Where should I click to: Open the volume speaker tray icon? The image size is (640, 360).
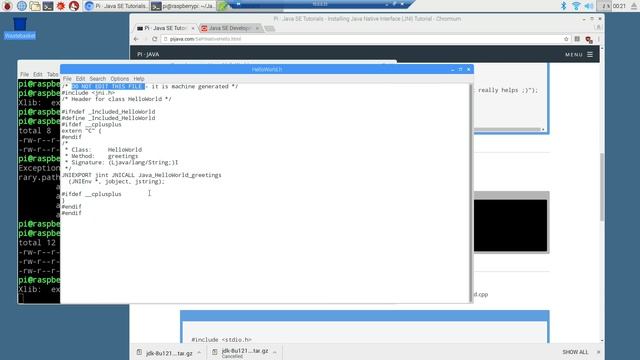(589, 6)
